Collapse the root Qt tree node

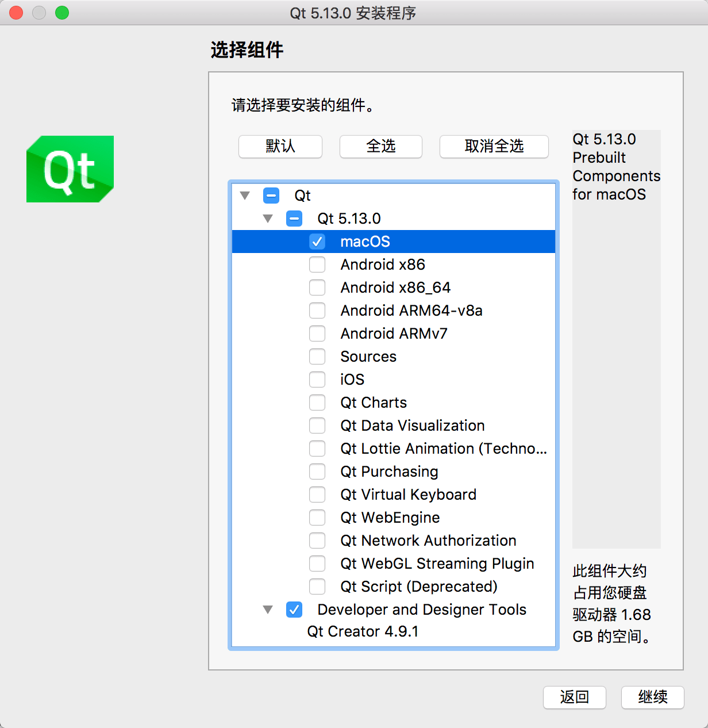pos(245,196)
